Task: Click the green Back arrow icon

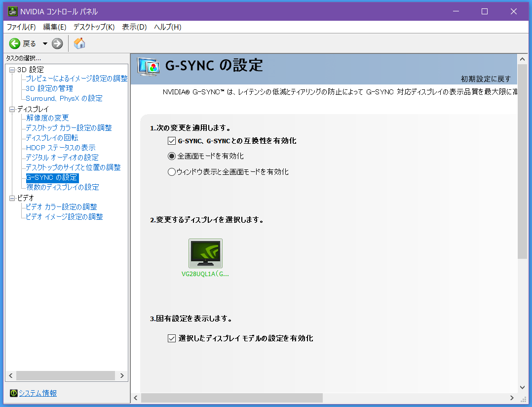Action: (15, 43)
